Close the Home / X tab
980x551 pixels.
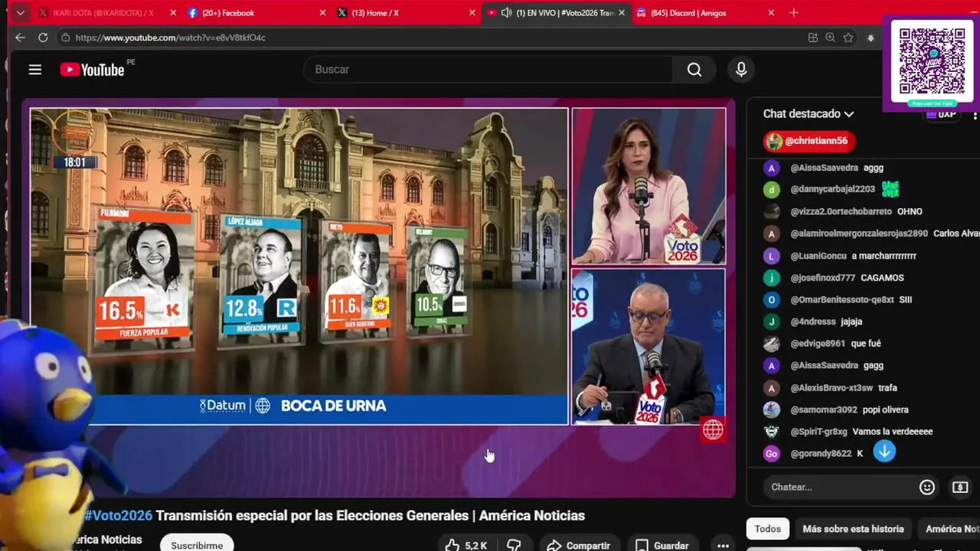472,13
